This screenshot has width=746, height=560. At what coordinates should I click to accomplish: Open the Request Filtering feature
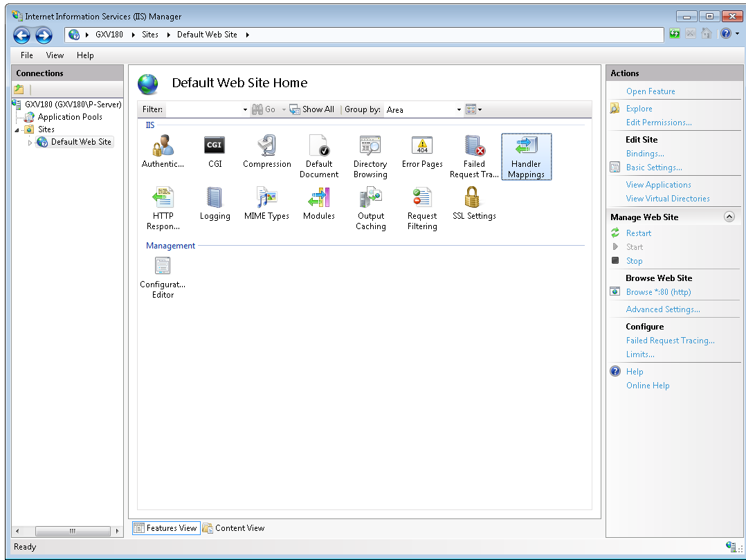pos(422,208)
